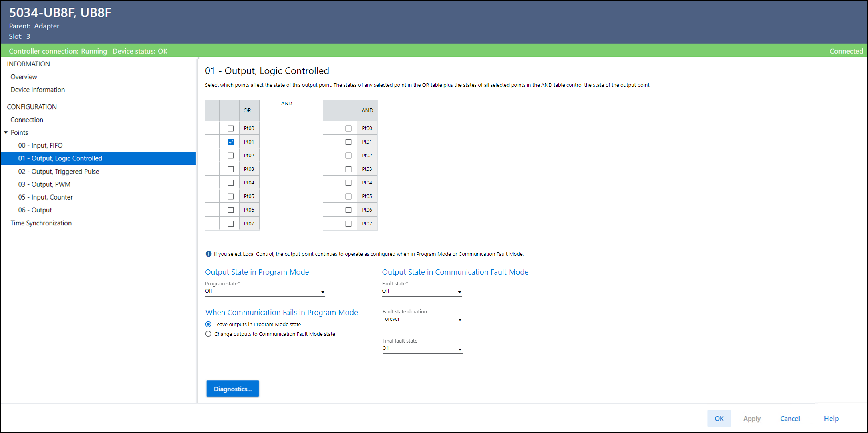
Task: Tick Pt05 checkbox in OR table
Action: (x=231, y=196)
